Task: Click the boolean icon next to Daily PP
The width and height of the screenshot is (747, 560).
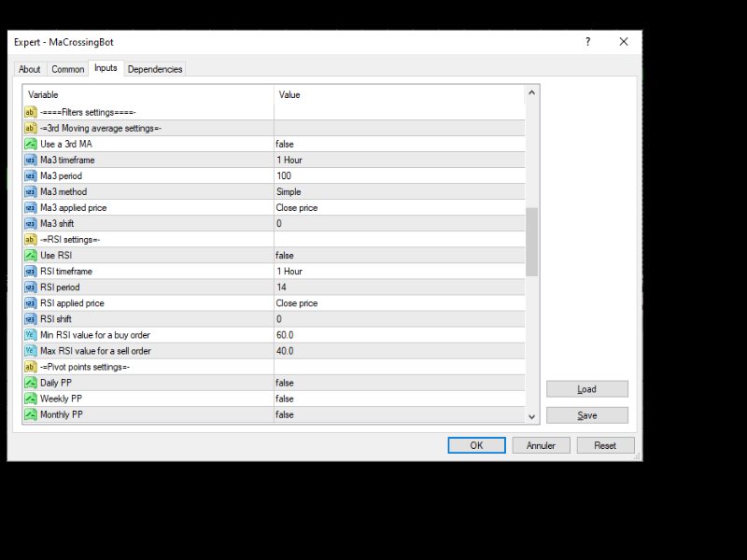Action: point(31,383)
